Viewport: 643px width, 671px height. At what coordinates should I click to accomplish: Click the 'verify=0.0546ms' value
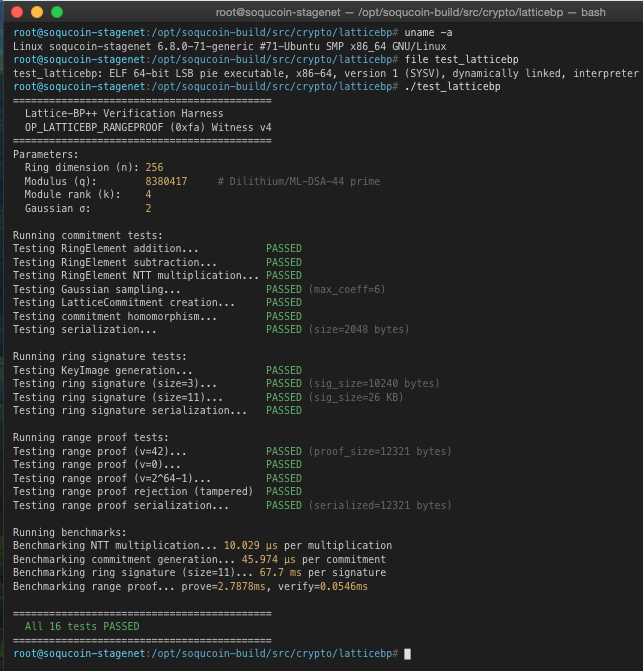[x=323, y=586]
